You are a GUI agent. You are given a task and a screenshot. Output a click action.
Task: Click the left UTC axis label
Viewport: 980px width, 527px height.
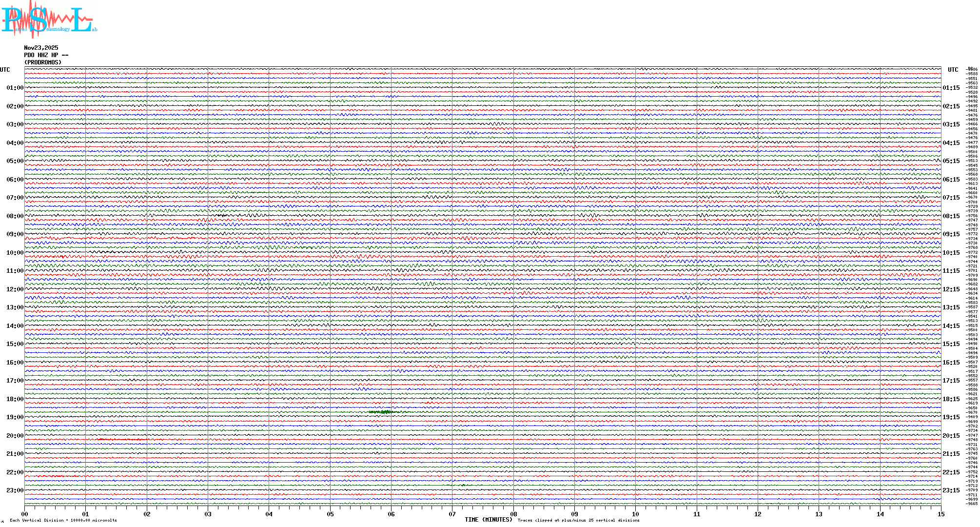point(5,70)
